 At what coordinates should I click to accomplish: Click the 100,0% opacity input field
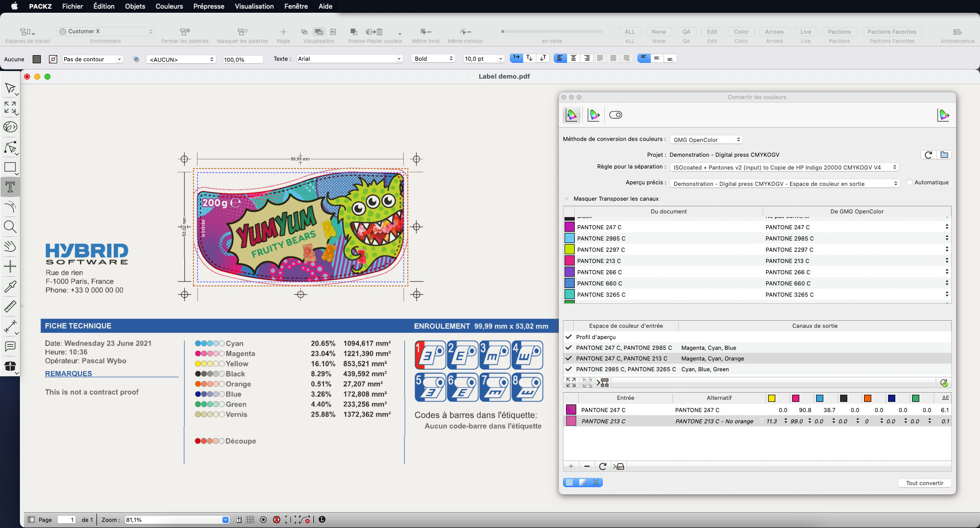[242, 59]
